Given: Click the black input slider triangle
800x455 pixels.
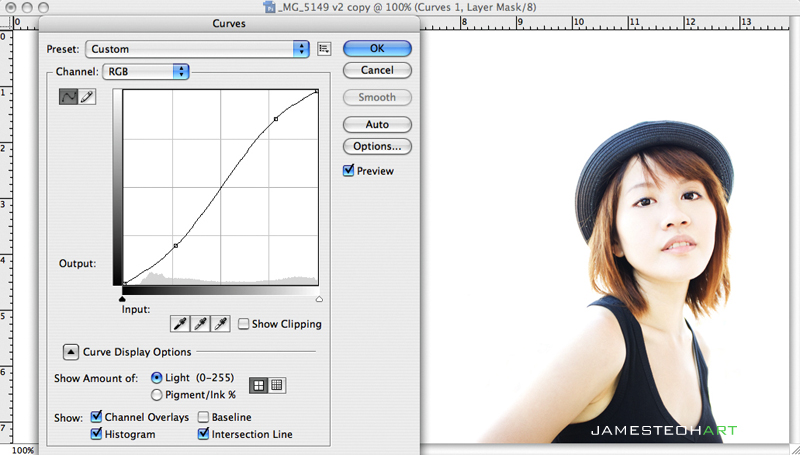Looking at the screenshot, I should coord(122,299).
